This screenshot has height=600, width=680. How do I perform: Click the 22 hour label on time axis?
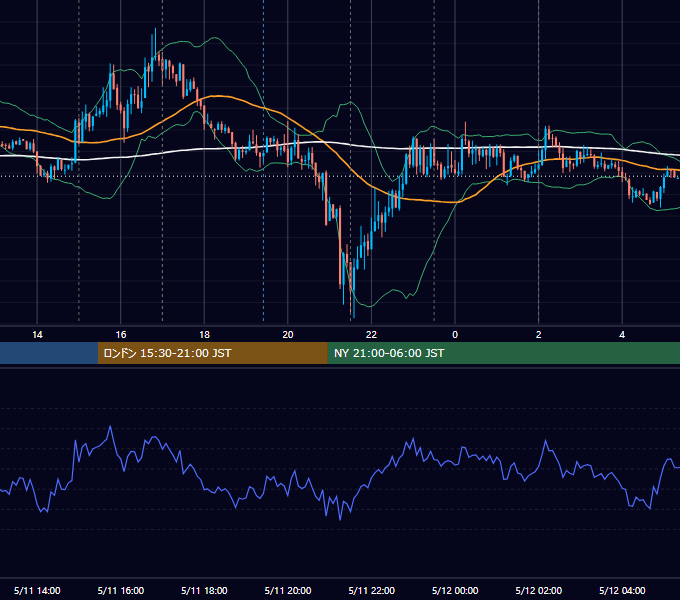pos(371,335)
